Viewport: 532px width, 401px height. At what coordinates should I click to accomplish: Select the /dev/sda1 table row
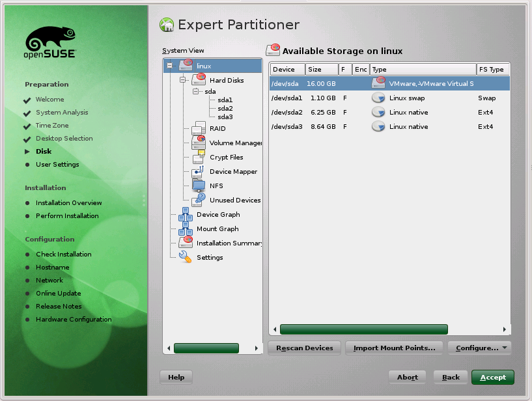[x=389, y=98]
